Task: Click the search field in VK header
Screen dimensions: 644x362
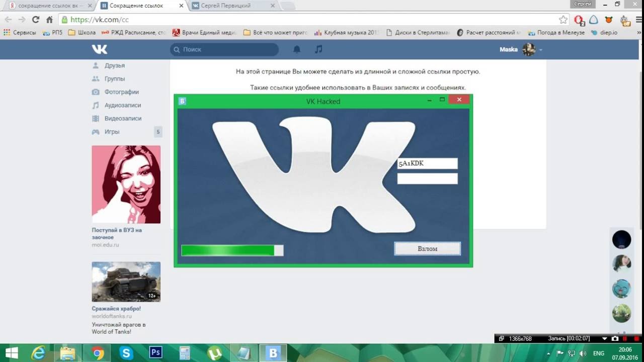Action: pyautogui.click(x=224, y=49)
